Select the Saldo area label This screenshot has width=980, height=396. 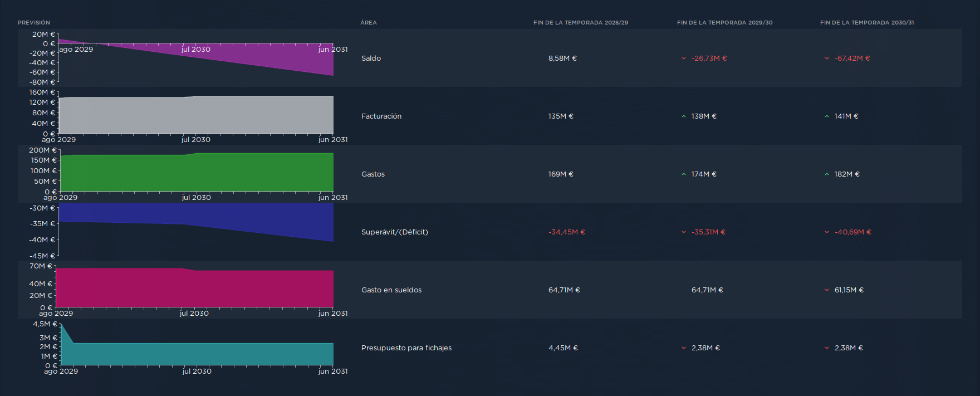(x=371, y=58)
